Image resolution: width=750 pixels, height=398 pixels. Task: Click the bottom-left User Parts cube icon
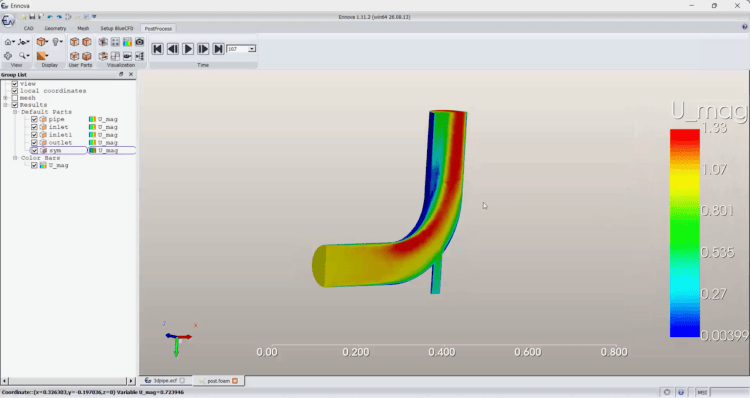tap(74, 56)
